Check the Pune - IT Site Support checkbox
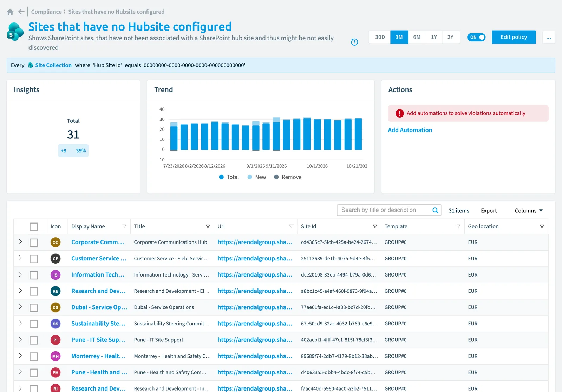This screenshot has width=562, height=392. [x=34, y=340]
